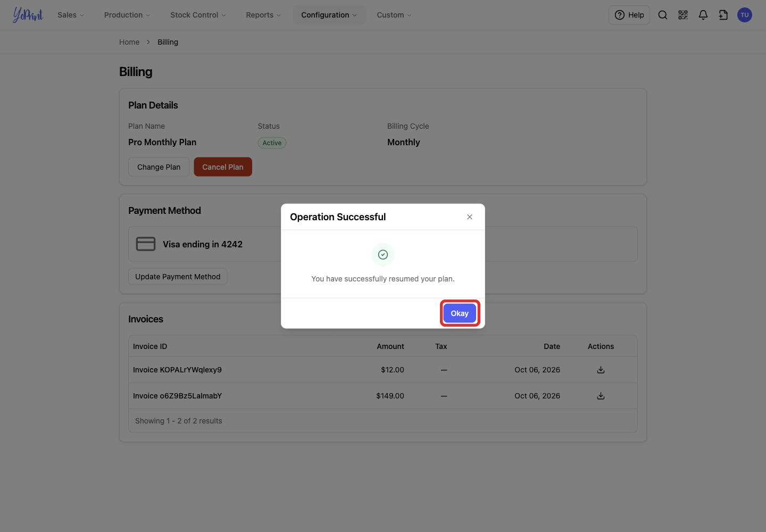Click the Tax column header

click(x=441, y=346)
